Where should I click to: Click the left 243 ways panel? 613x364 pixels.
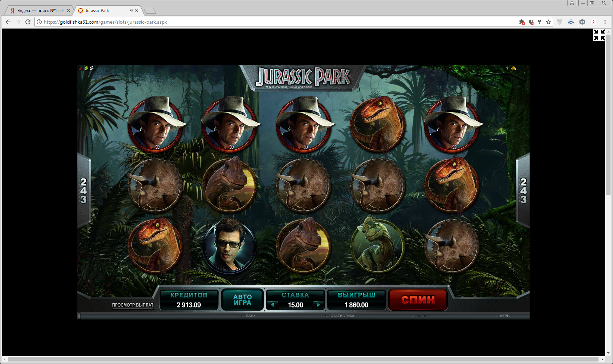coord(84,191)
